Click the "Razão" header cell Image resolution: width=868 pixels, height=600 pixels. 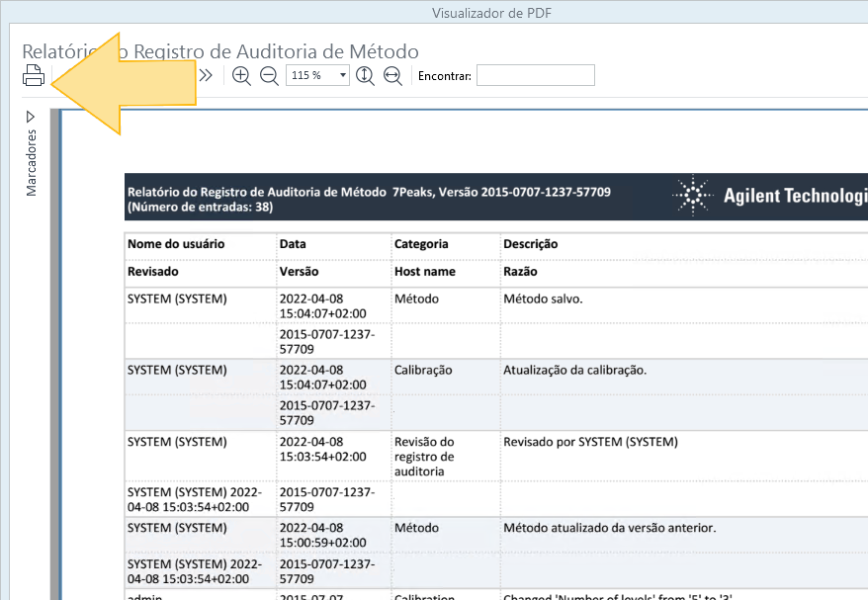click(x=520, y=272)
